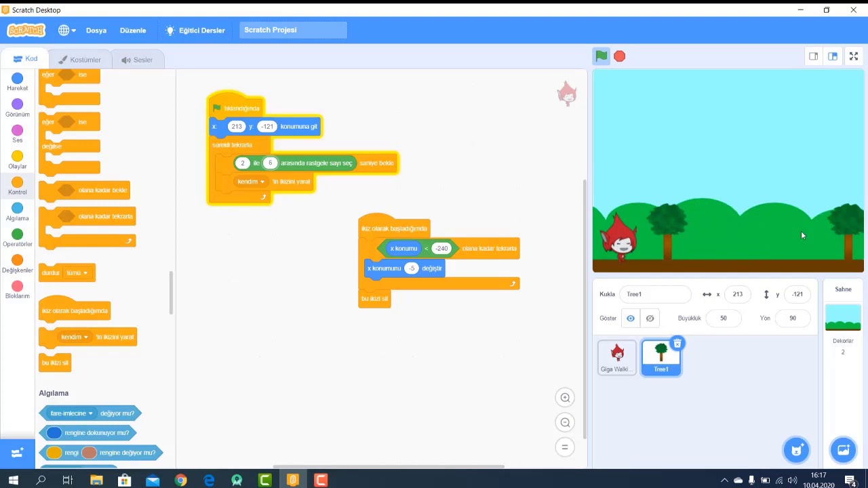This screenshot has width=868, height=488.
Task: Select the Tree1 sprite thumbnail
Action: 661,358
